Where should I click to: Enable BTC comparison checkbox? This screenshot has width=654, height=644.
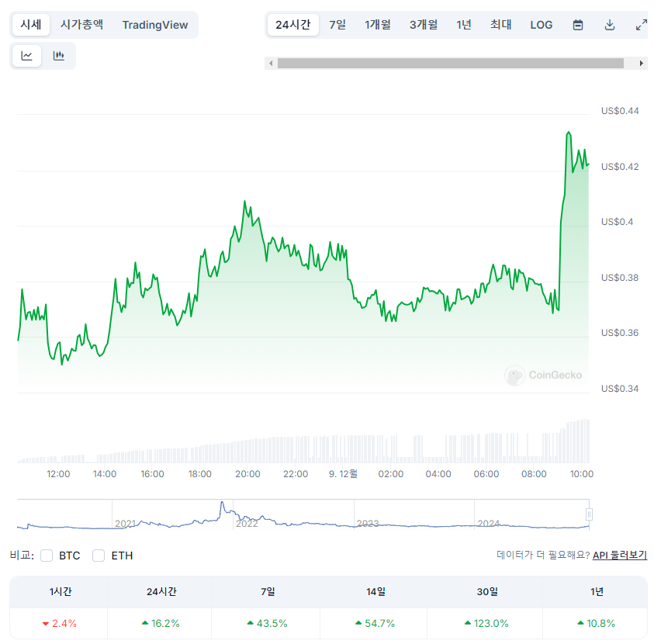(x=47, y=556)
